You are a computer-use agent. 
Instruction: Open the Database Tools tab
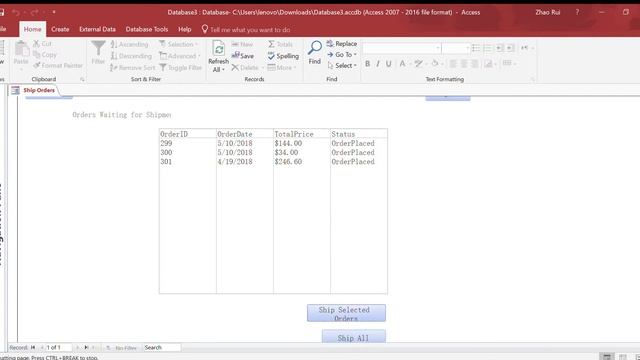[147, 29]
